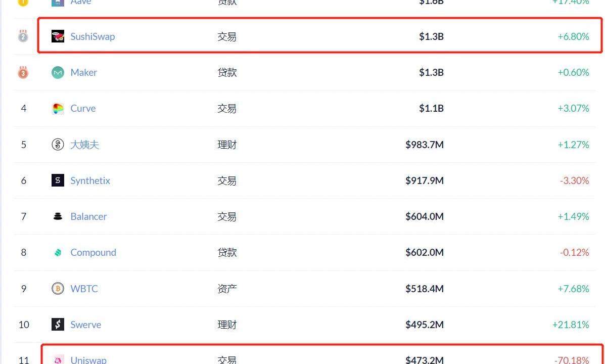Viewport: 605px width, 364px height.
Task: Click the silver second-place medal icon
Action: point(23,36)
